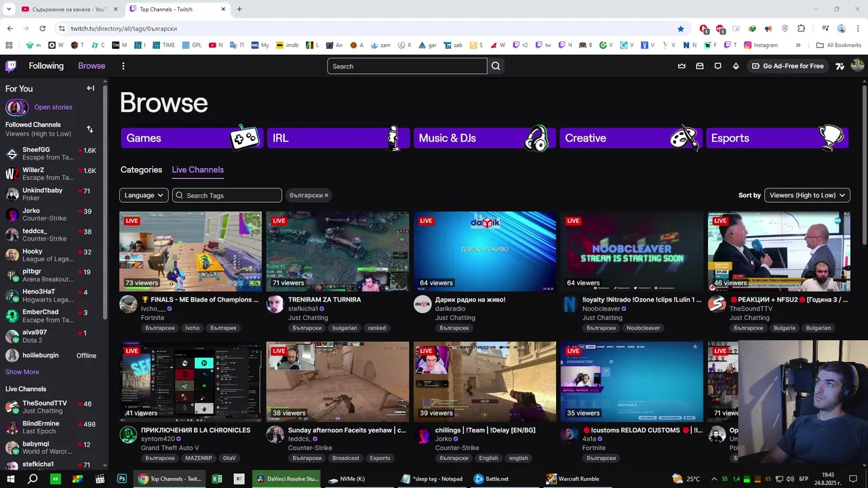This screenshot has height=488, width=868.
Task: Click the search magnifier button
Action: (496, 66)
